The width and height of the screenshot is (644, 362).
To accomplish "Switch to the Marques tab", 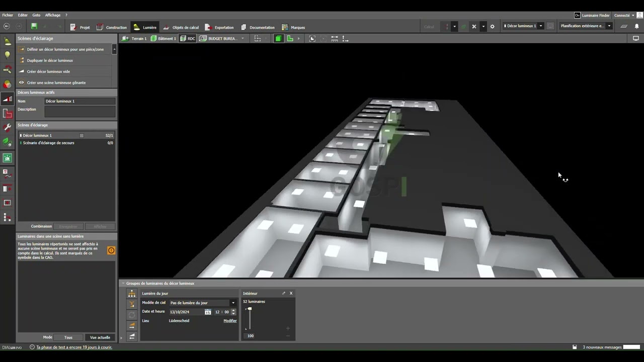I will click(x=293, y=27).
